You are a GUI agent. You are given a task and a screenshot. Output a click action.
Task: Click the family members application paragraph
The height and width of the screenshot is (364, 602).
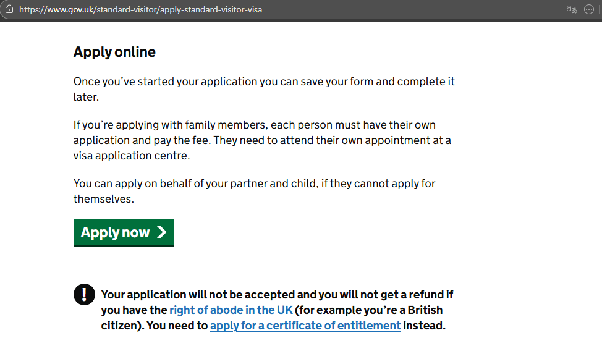tap(264, 140)
